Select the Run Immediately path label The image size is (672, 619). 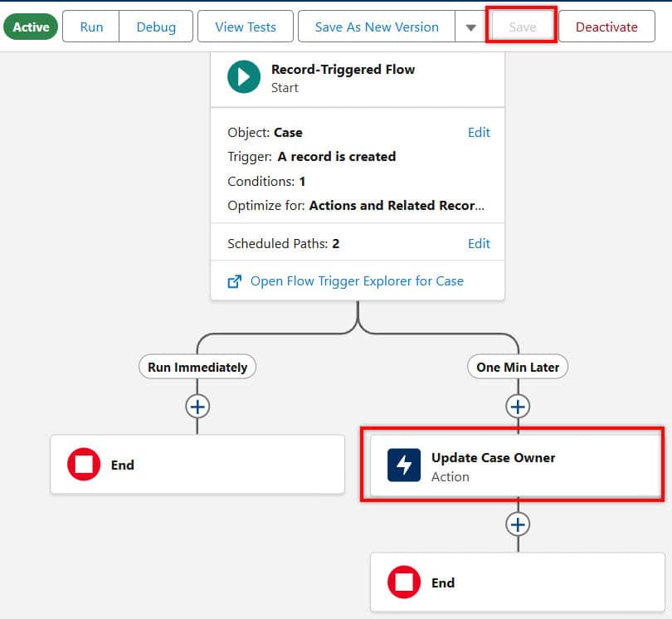197,367
